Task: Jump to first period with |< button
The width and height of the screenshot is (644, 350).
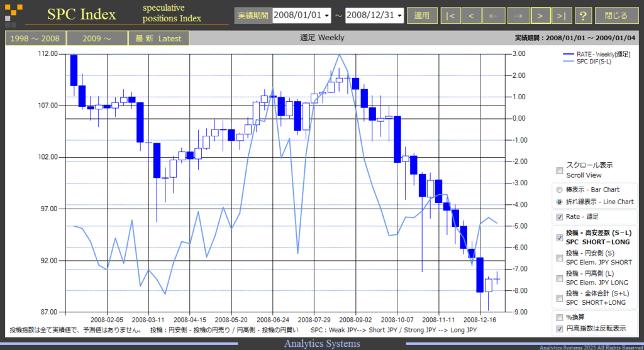Action: click(450, 16)
